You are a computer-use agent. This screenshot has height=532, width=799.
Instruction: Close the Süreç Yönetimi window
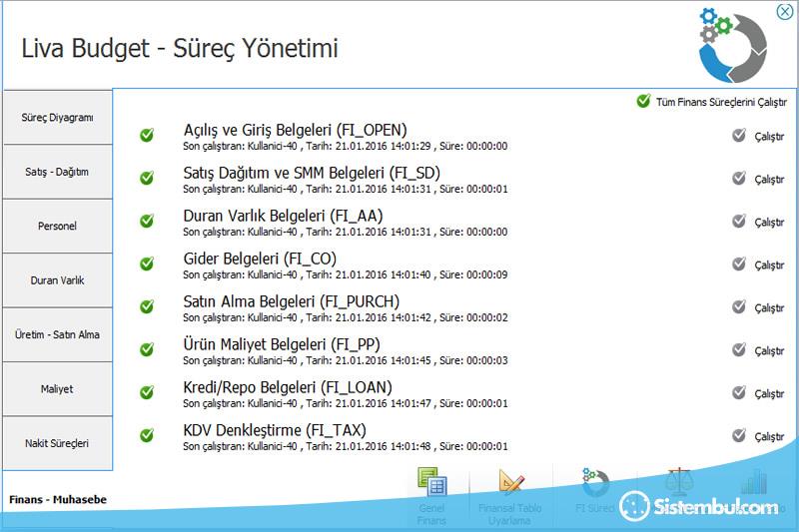[x=785, y=11]
